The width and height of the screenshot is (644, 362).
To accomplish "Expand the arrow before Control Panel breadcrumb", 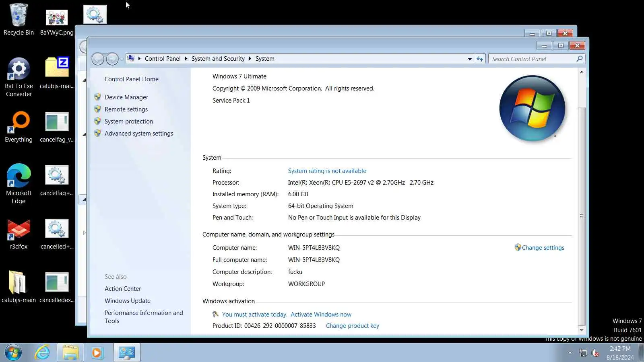I will [139, 59].
